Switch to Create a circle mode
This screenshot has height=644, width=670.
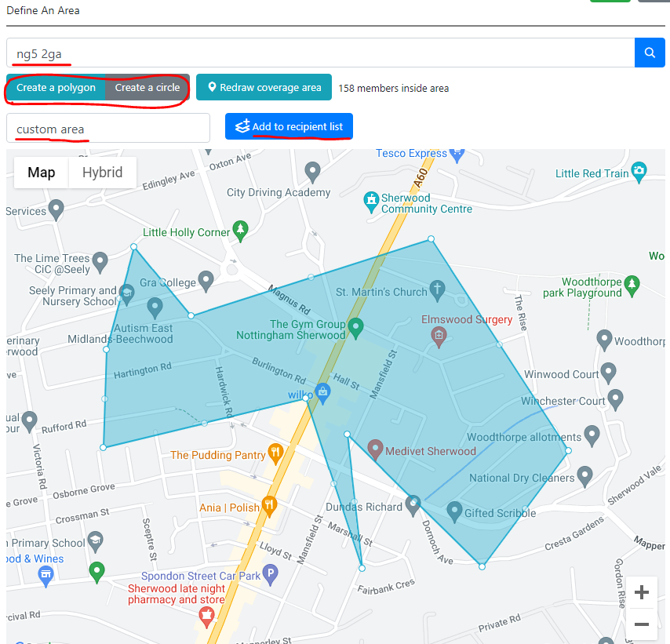[x=147, y=88]
